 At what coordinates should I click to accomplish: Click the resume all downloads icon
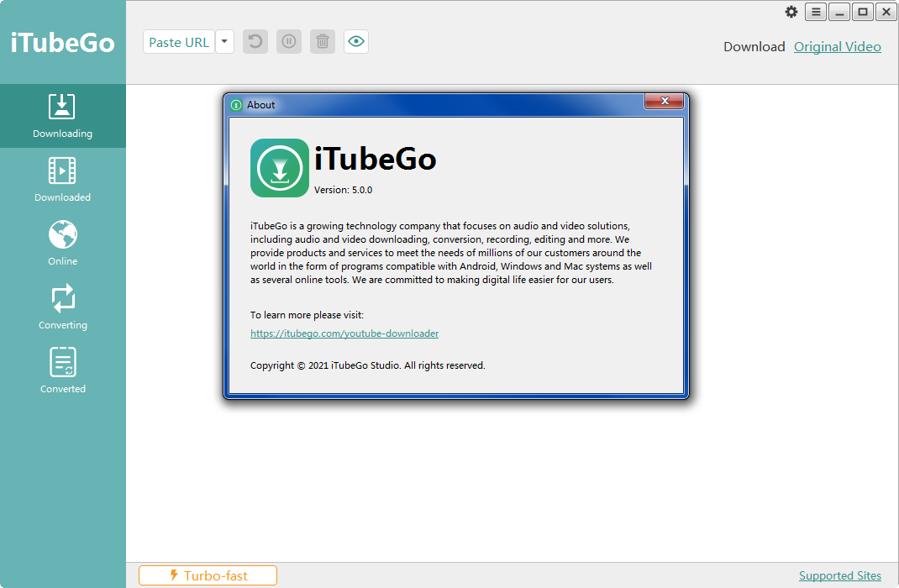pyautogui.click(x=255, y=42)
